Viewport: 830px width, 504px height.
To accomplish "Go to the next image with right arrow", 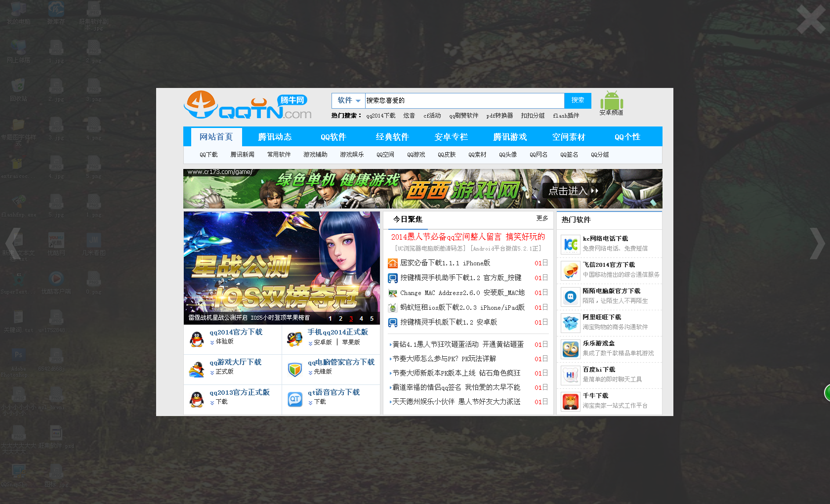I will tap(817, 243).
